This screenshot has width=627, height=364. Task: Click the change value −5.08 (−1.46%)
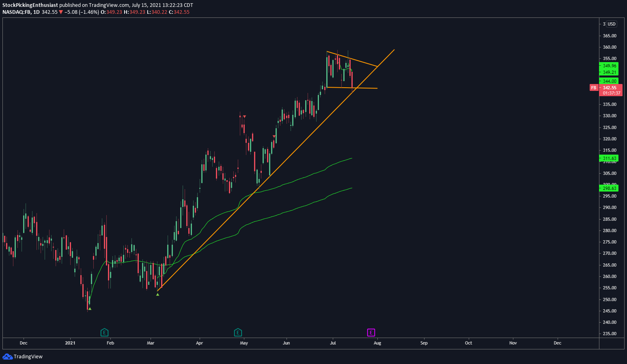click(x=82, y=12)
